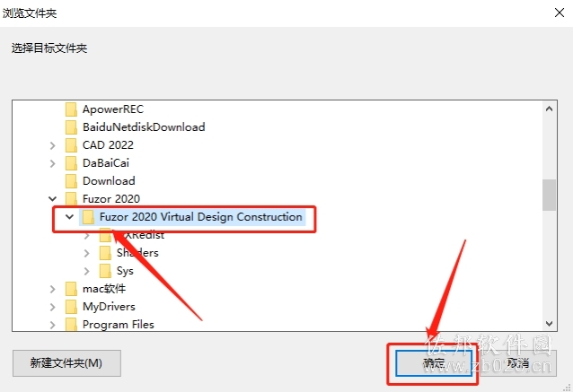Select the ApowerREC folder name

pos(113,109)
